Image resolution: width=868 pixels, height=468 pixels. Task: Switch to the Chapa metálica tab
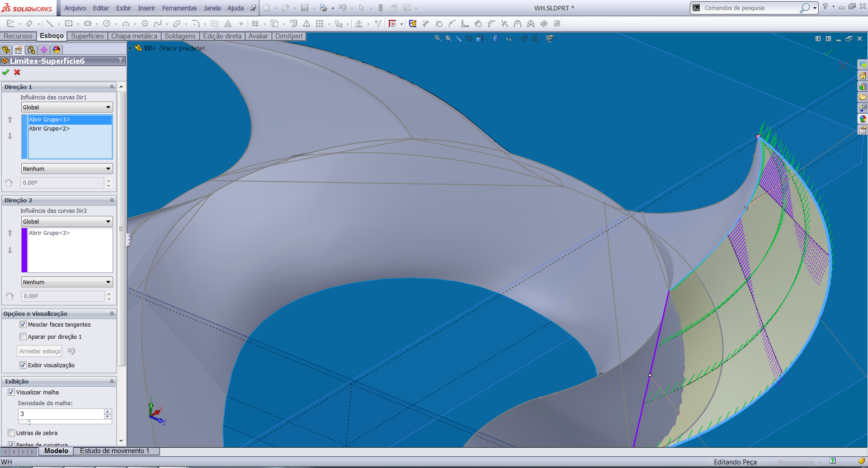134,36
